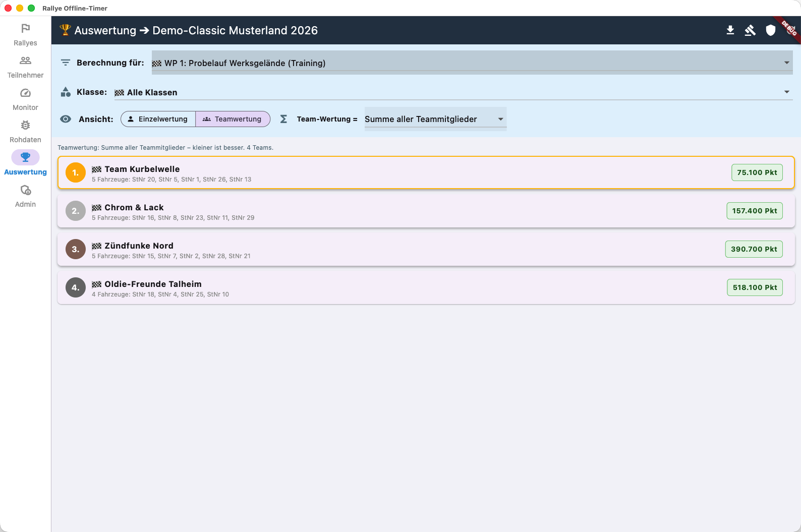
Task: Click the vehicle list starting with StNr 20
Action: [x=171, y=180]
